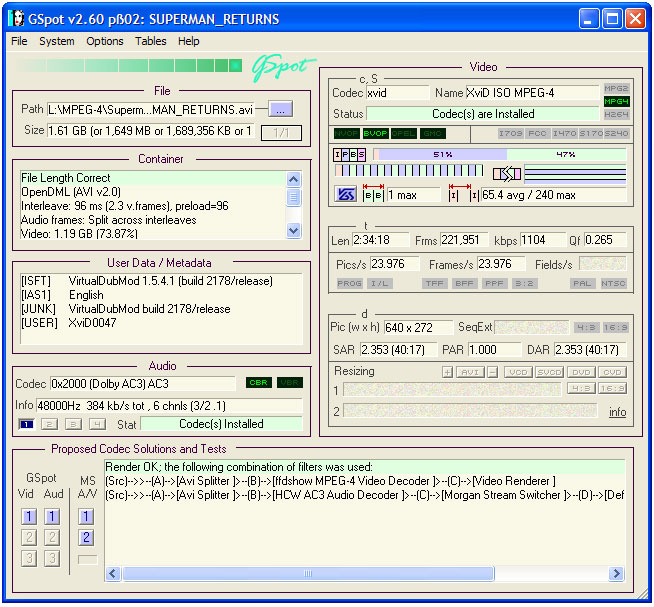Click the VCD resizing preset button

point(518,372)
